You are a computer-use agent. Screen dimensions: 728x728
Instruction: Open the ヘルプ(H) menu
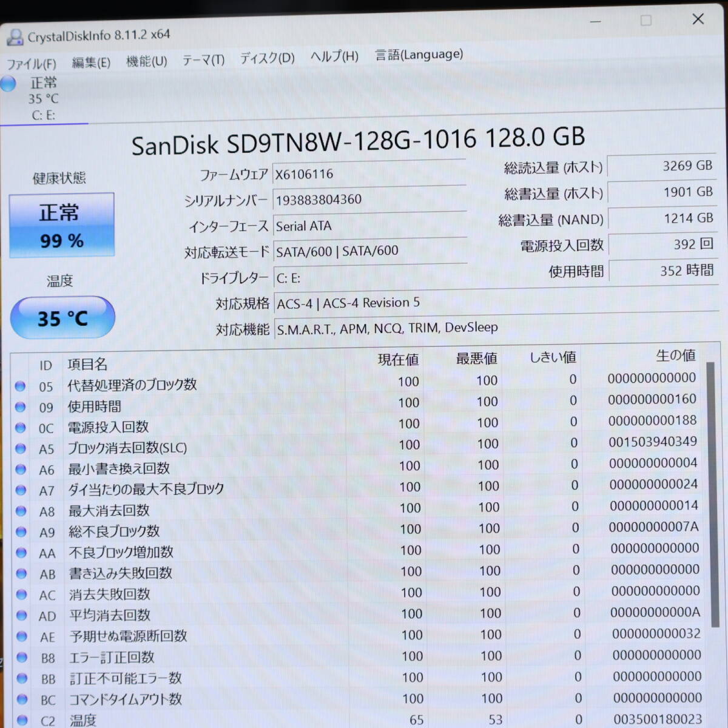[x=334, y=57]
